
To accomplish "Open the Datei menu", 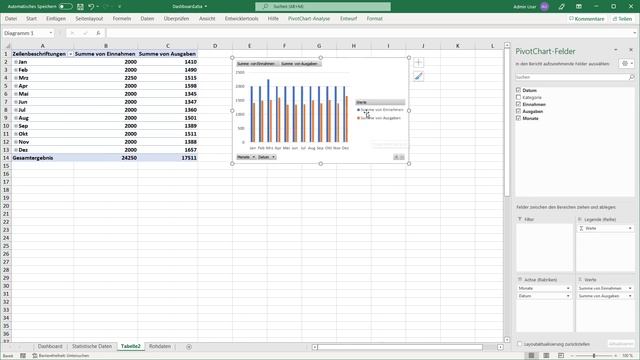I will coord(11,19).
